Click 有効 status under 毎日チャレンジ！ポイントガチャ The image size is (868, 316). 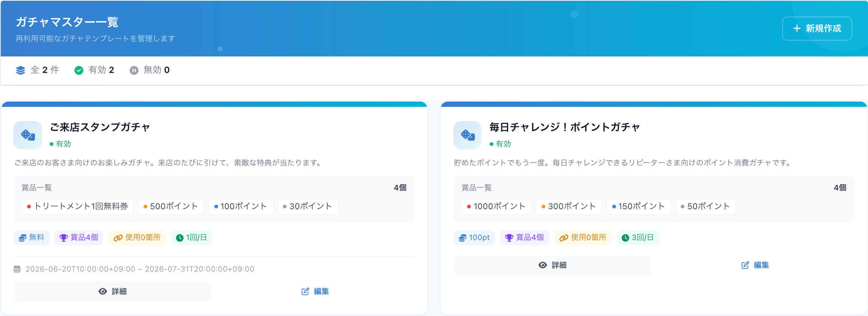click(x=500, y=144)
